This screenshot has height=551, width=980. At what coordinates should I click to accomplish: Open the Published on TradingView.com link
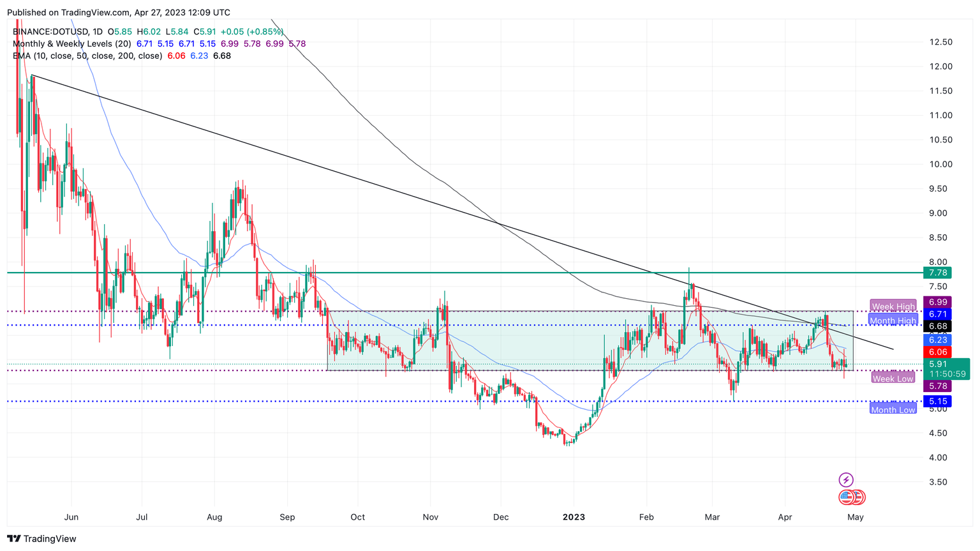pos(66,12)
